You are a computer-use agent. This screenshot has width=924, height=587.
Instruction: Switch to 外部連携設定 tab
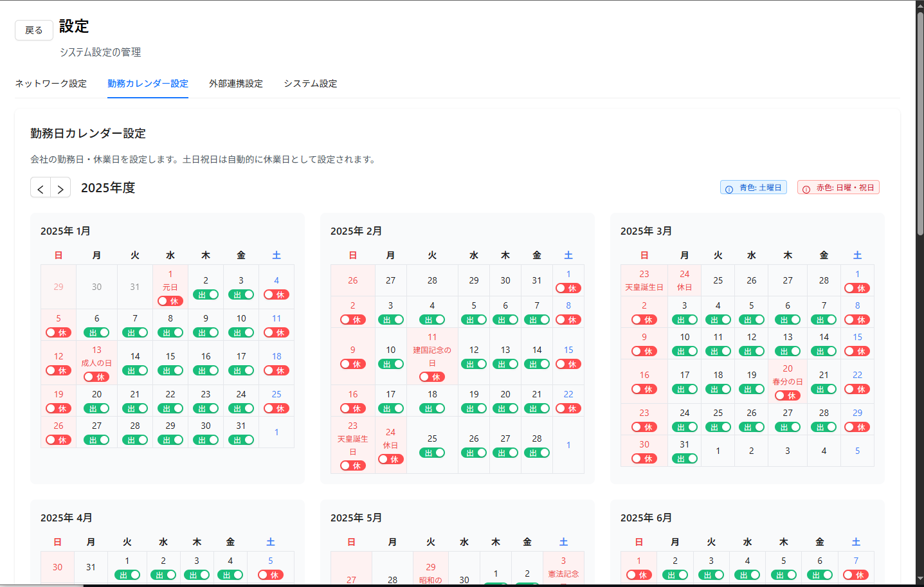click(236, 84)
